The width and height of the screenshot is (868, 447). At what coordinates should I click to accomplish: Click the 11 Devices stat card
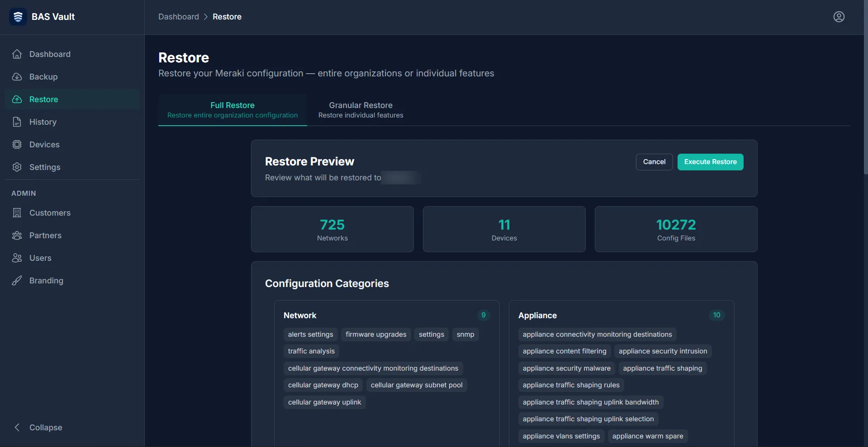504,229
